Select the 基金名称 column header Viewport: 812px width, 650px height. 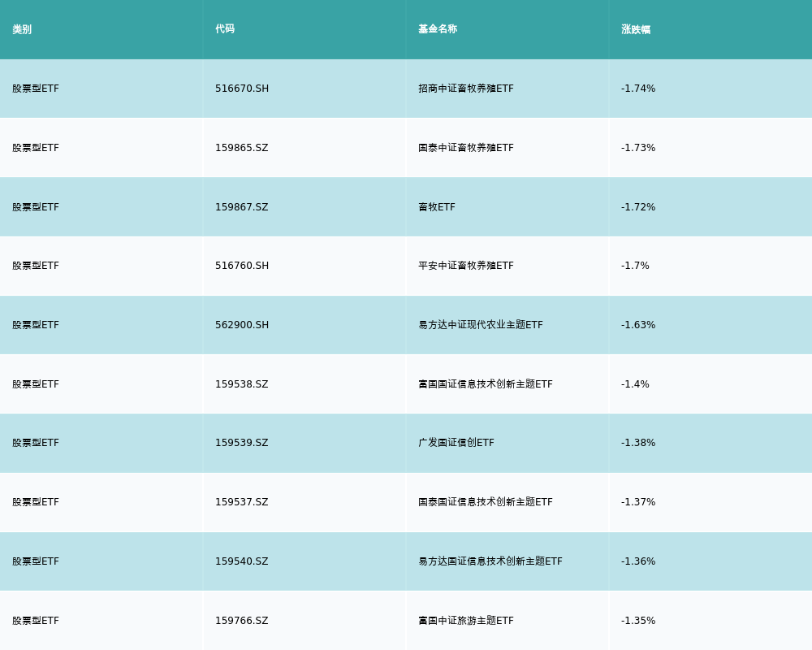[438, 29]
